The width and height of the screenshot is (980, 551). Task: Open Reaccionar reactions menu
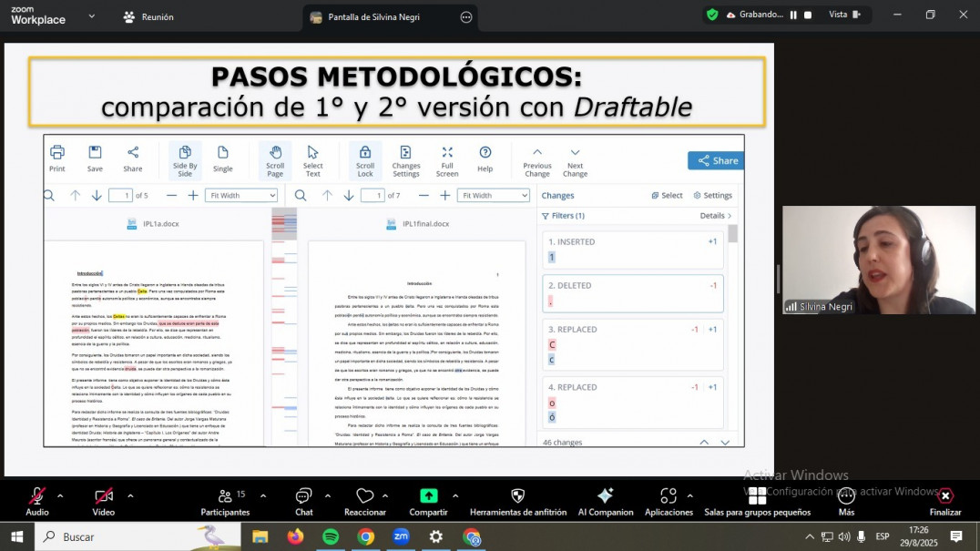(x=365, y=502)
